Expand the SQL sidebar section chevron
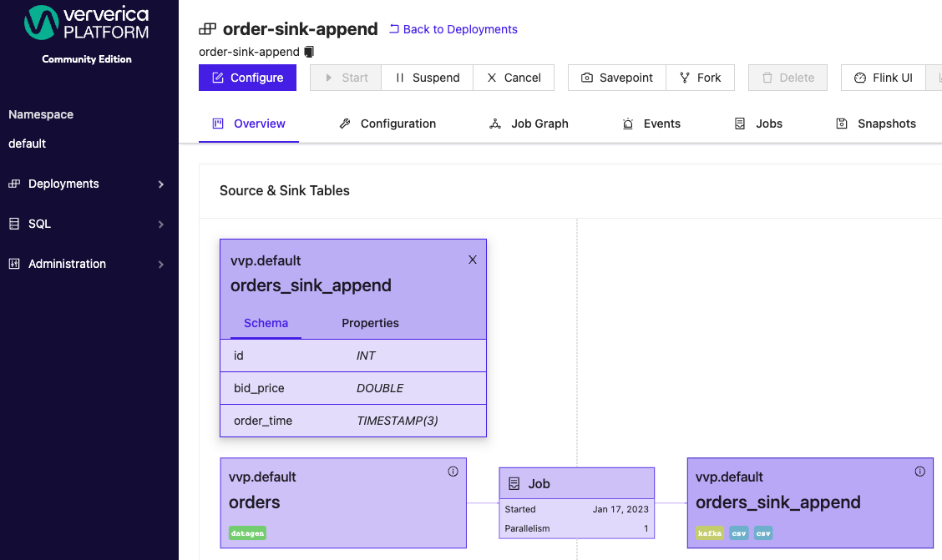Viewport: 942px width, 560px height. pyautogui.click(x=161, y=224)
